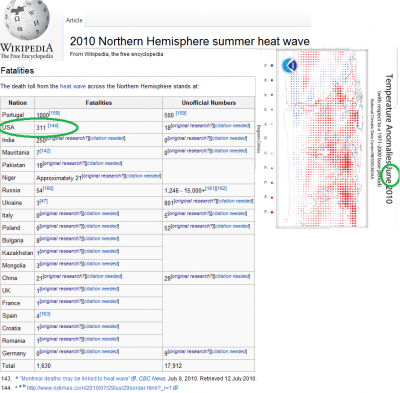The image size is (400, 393).
Task: Click the Fatalities section heading
Action: 17,71
